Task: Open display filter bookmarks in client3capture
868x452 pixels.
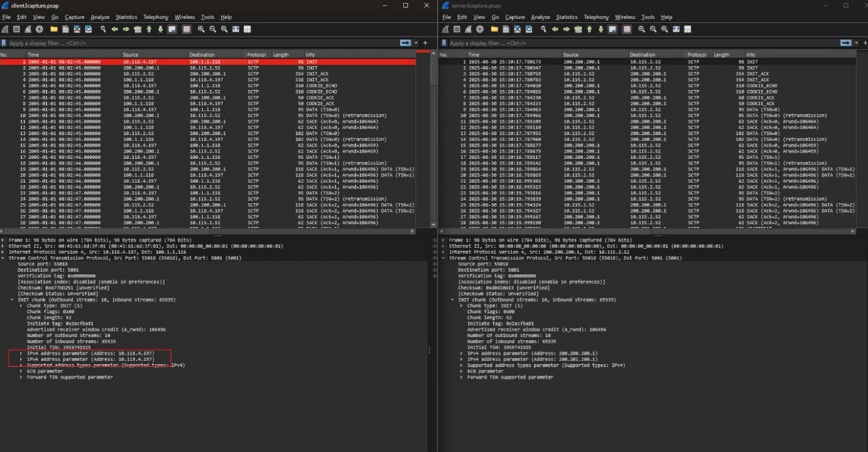Action: coord(4,43)
